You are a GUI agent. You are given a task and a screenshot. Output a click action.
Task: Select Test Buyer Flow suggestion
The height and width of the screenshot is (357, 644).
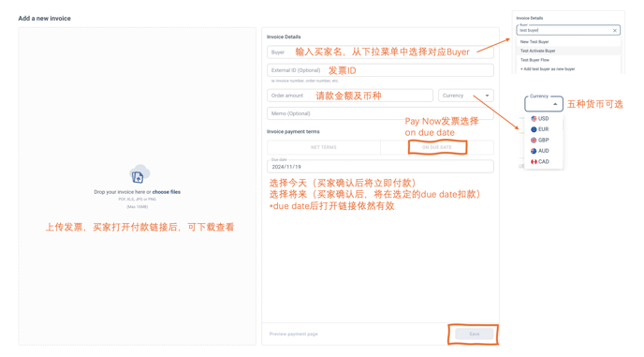click(x=568, y=60)
